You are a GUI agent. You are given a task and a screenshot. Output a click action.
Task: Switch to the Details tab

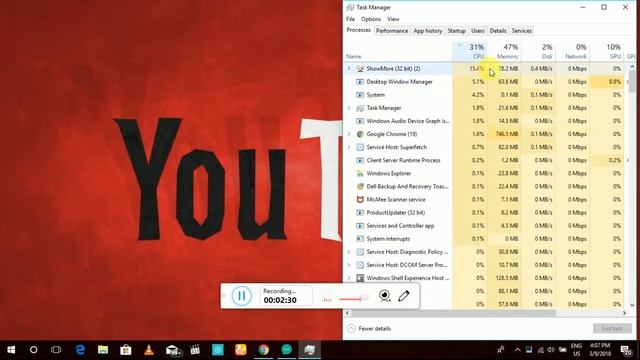click(x=498, y=31)
